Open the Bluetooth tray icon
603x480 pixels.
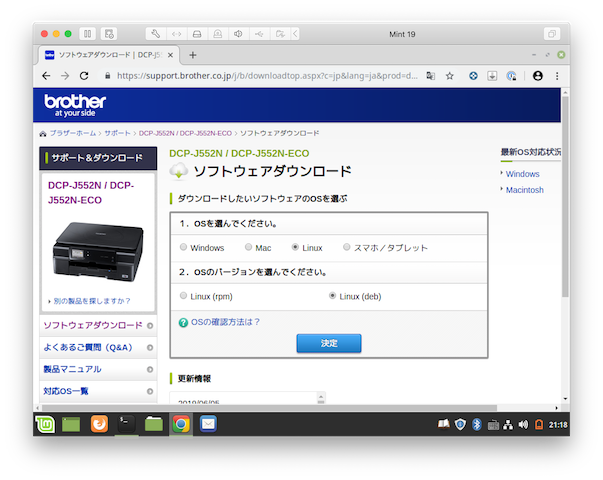pos(477,424)
